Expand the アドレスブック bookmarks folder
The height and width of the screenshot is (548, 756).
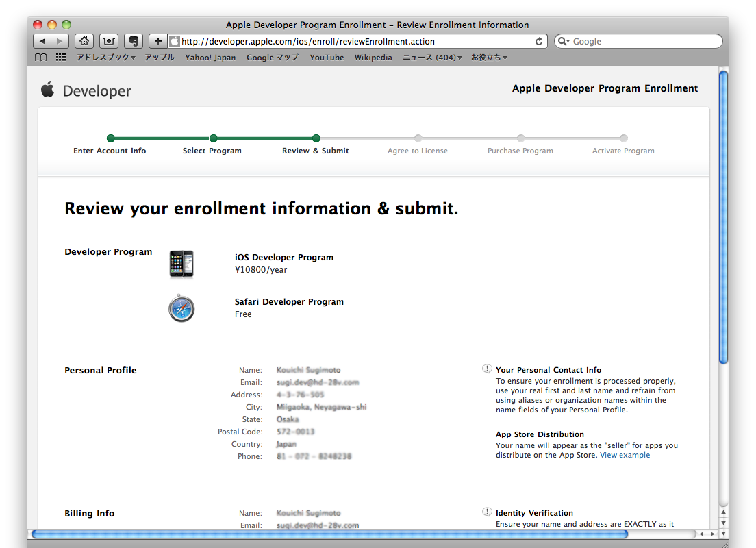[x=105, y=58]
